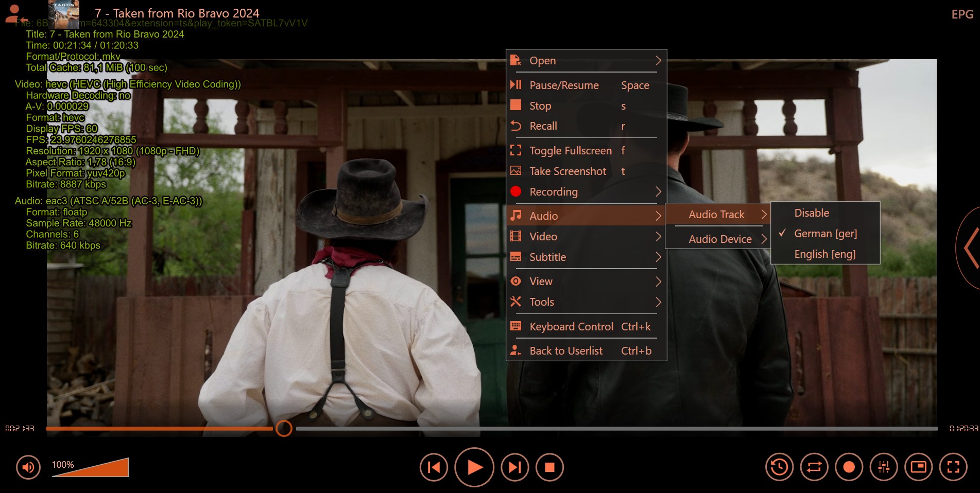
Task: Toggle fullscreen icon at bottom right
Action: [953, 467]
